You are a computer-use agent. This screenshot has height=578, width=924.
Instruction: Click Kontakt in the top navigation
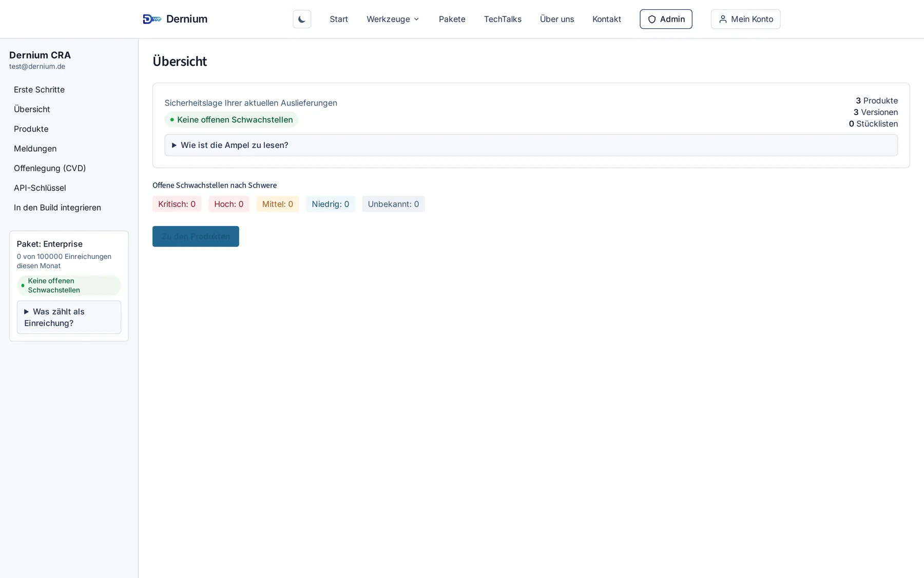[x=607, y=19]
